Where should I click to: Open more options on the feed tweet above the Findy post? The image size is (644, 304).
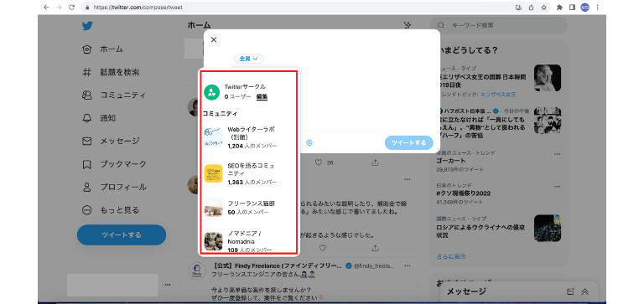tap(407, 179)
